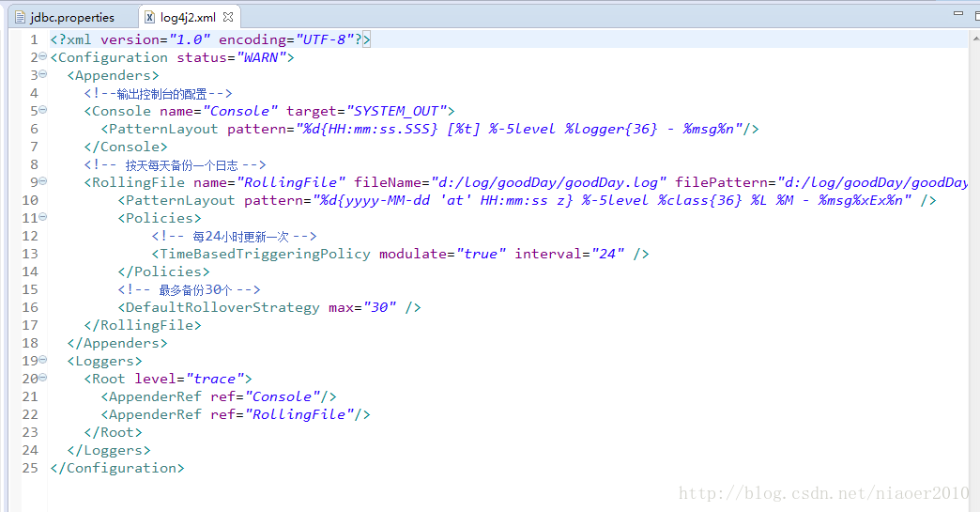Close the log4j2.xml tab
Viewport: 980px width, 512px height.
228,17
